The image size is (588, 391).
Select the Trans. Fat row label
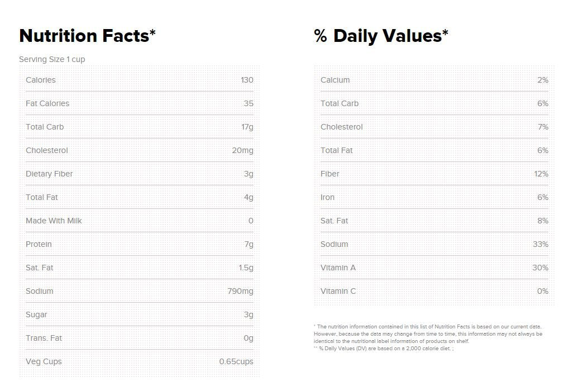[44, 338]
